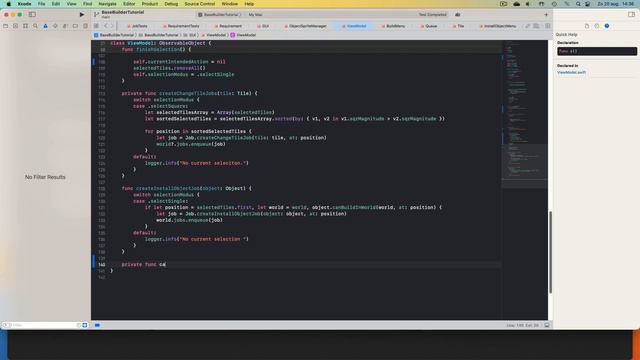Open the related items grid icon
The image size is (640, 360).
pyautogui.click(x=96, y=26)
